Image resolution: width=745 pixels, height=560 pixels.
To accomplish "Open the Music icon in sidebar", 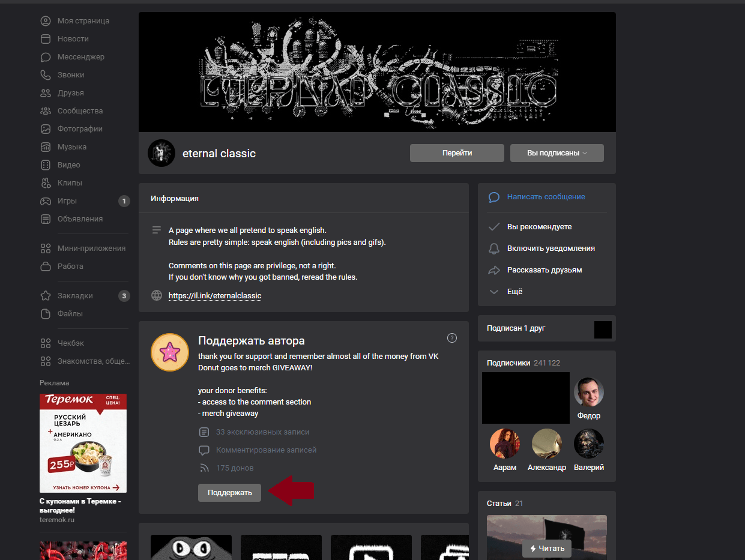I will point(46,147).
